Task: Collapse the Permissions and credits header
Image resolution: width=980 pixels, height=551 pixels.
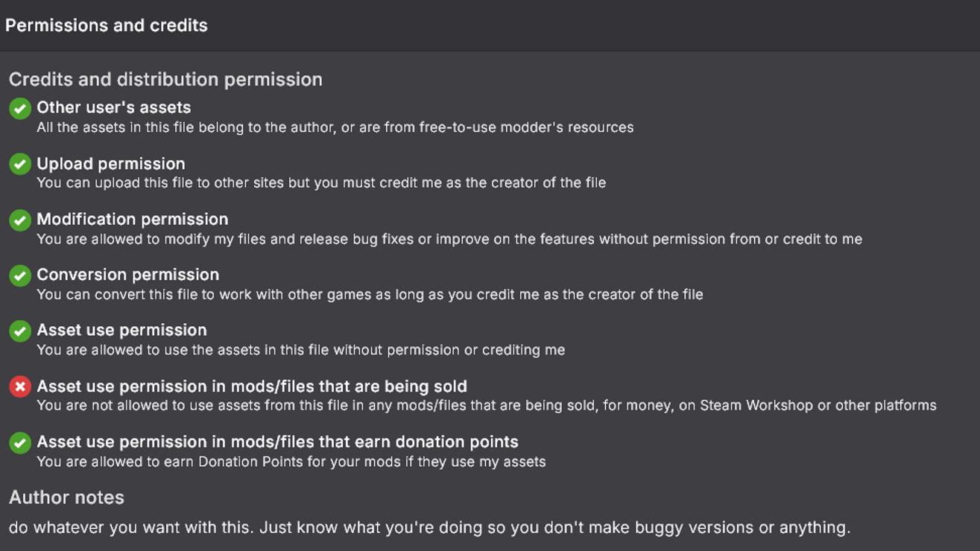Action: pyautogui.click(x=107, y=25)
